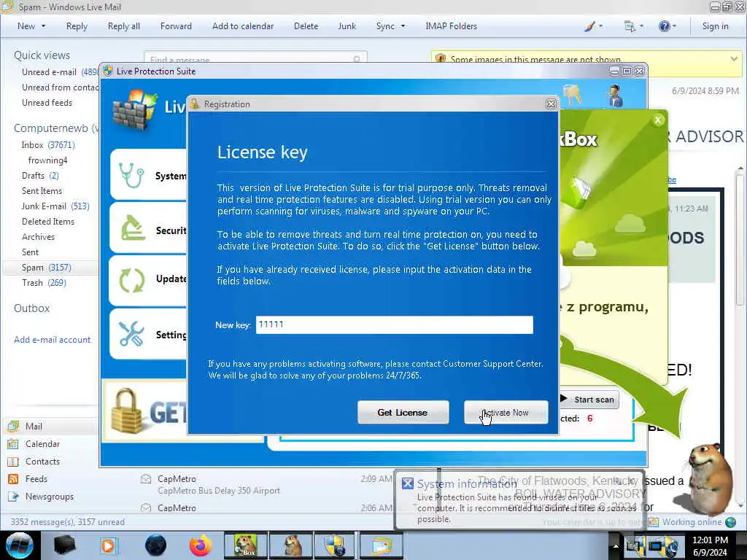Image resolution: width=747 pixels, height=560 pixels.
Task: Click the support agent icon in Live Protection Suite
Action: (x=615, y=96)
